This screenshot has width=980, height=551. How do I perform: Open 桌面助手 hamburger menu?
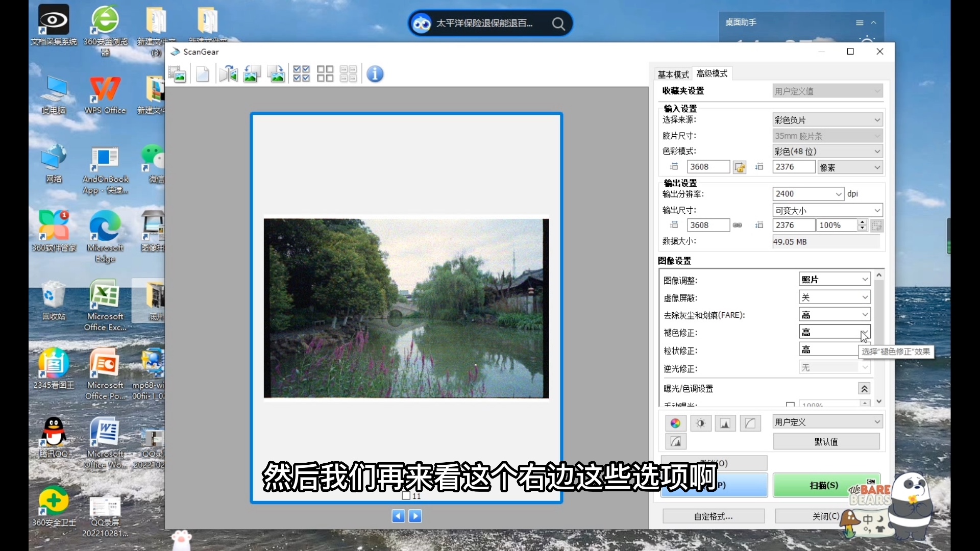(860, 23)
